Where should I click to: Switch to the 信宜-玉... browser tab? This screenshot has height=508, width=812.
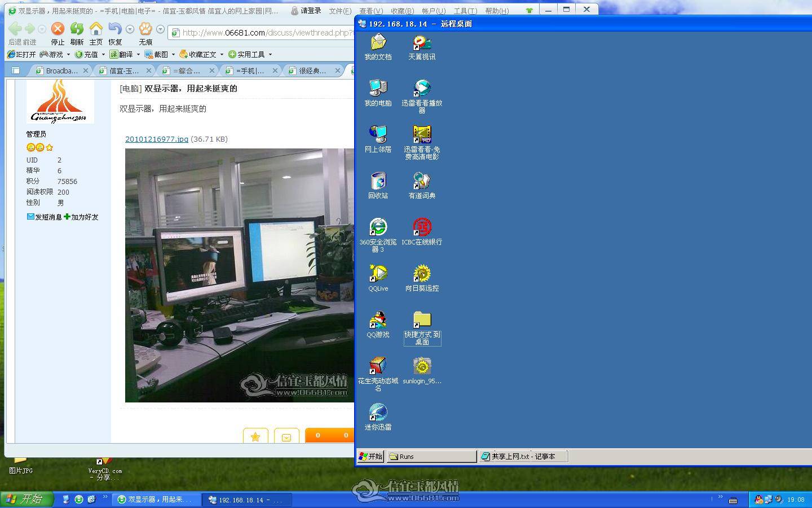[124, 71]
